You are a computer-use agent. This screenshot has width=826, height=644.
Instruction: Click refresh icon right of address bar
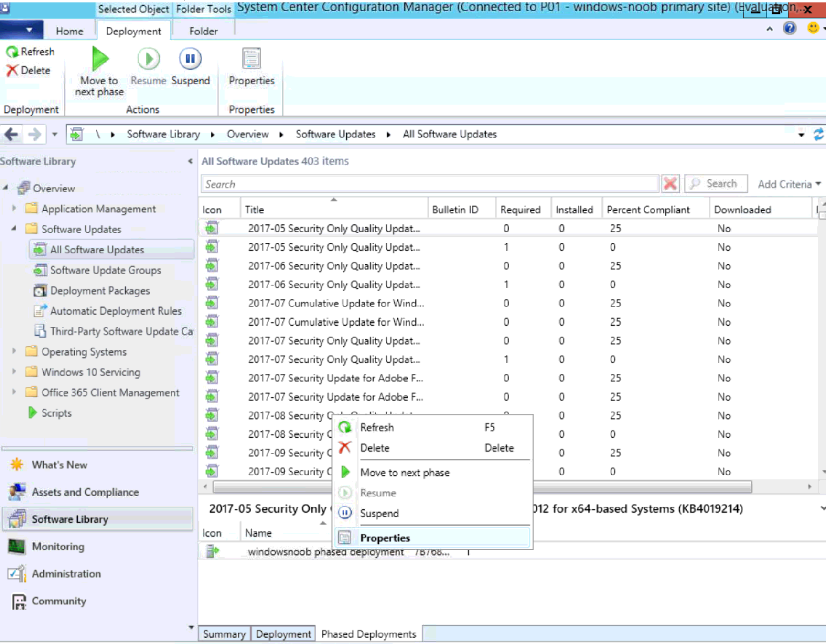pyautogui.click(x=818, y=135)
